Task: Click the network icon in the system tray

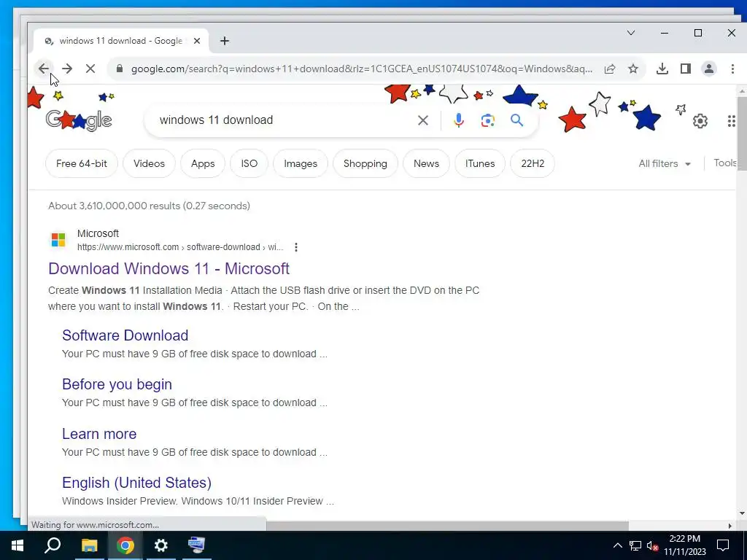Action: [635, 545]
